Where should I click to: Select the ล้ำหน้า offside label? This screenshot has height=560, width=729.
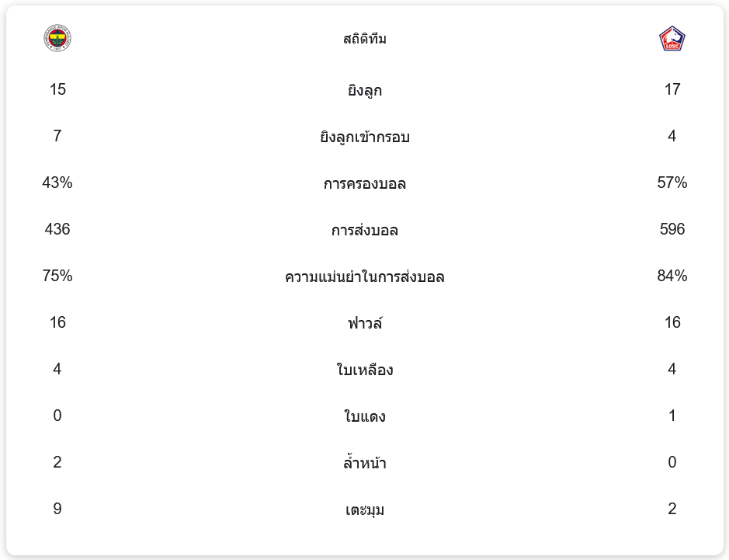click(365, 464)
